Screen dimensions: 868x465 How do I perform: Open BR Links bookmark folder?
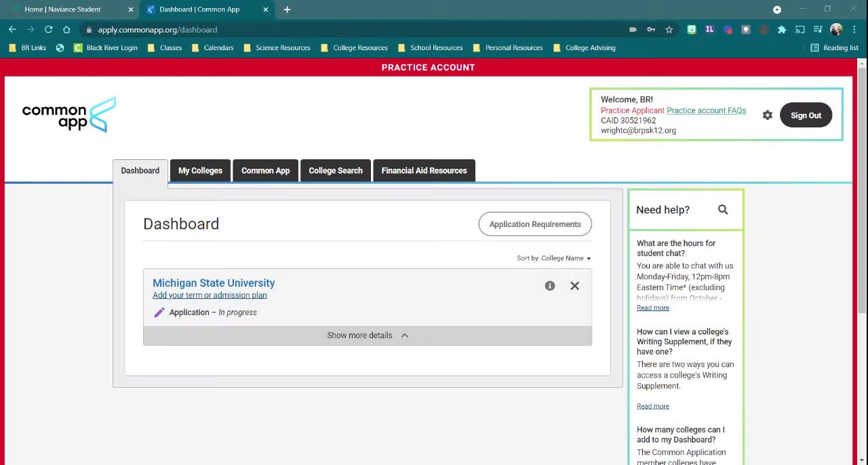27,48
